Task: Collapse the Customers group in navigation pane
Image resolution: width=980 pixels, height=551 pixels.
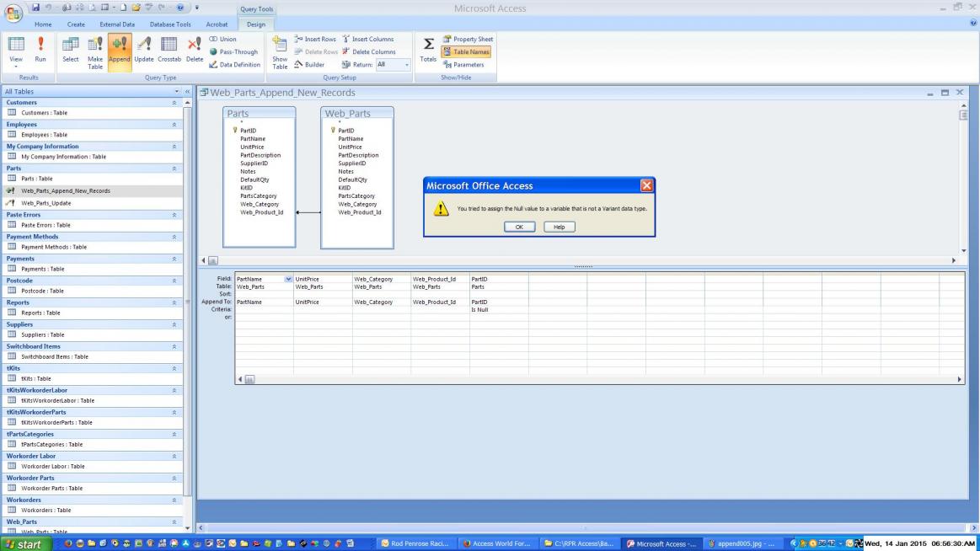Action: click(176, 102)
